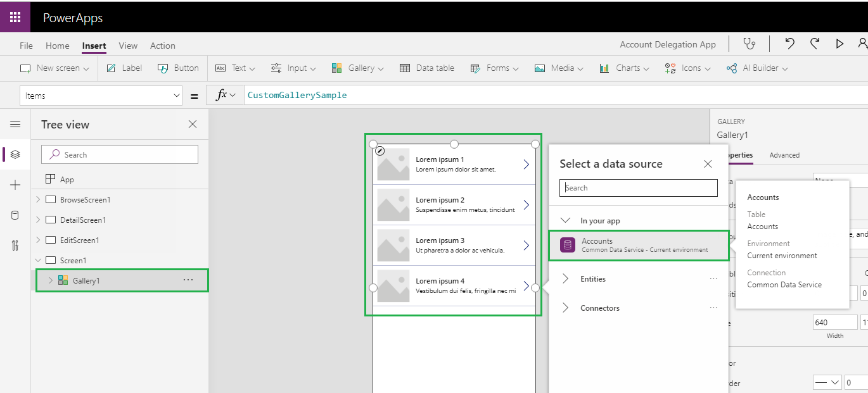The image size is (868, 393).
Task: Open the Forms dropdown
Action: pos(495,68)
